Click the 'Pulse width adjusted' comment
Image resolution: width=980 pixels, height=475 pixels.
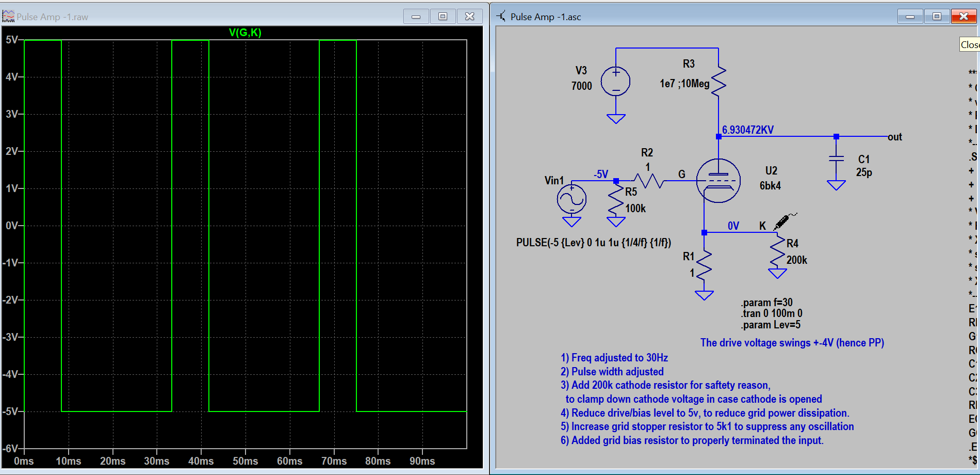[612, 372]
